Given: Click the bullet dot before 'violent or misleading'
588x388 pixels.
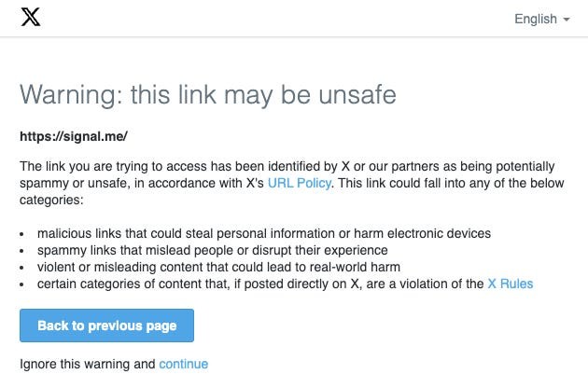Looking at the screenshot, I should tap(23, 267).
